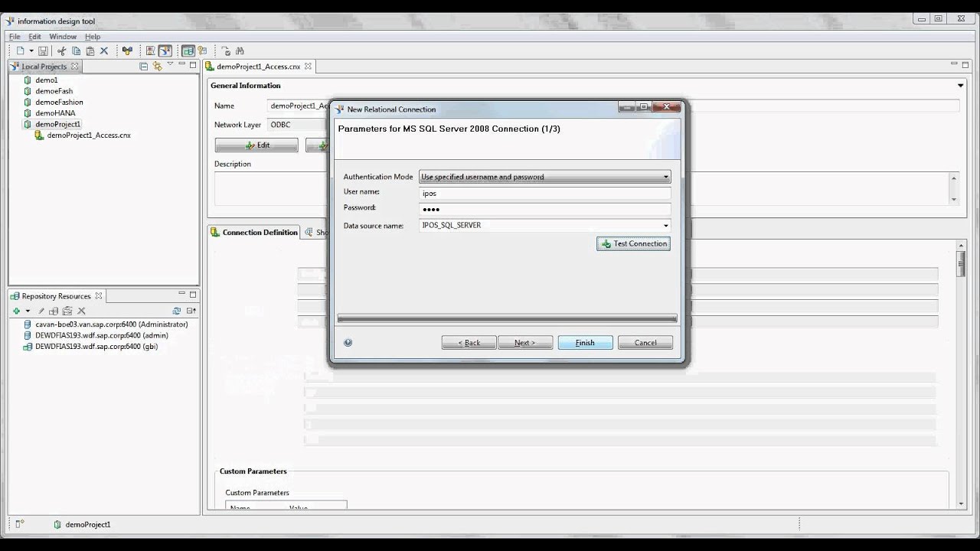Minimize the Local Projects panel
The height and width of the screenshot is (551, 980).
tap(181, 65)
